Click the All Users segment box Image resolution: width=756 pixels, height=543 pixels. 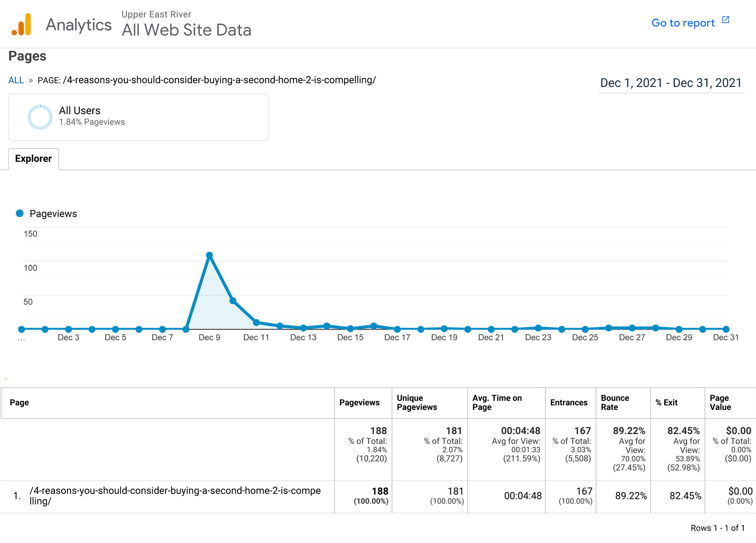(139, 117)
